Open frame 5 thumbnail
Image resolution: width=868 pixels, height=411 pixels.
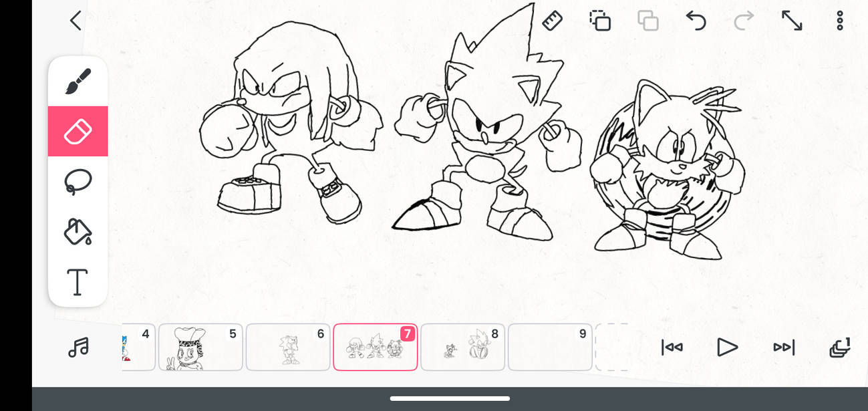pos(200,347)
